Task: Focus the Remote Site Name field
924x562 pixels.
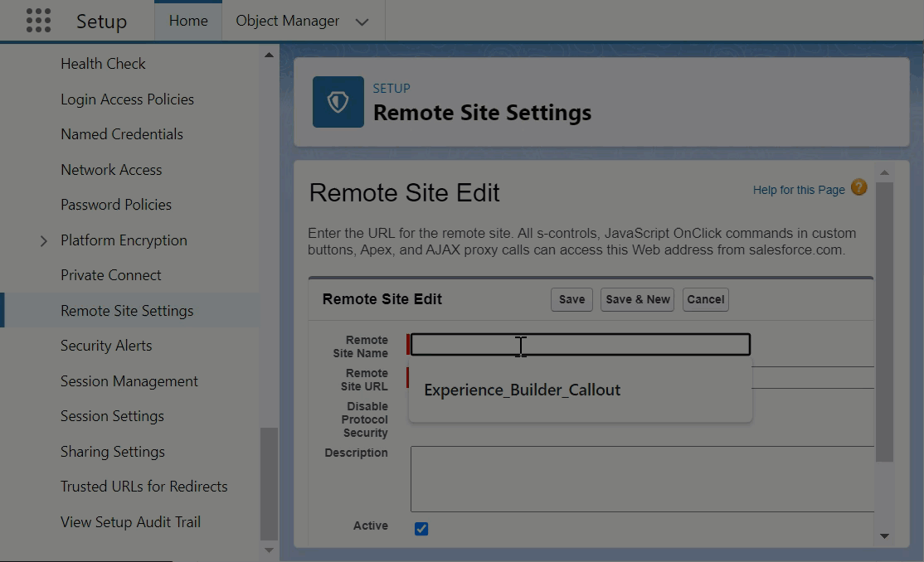Action: coord(581,345)
